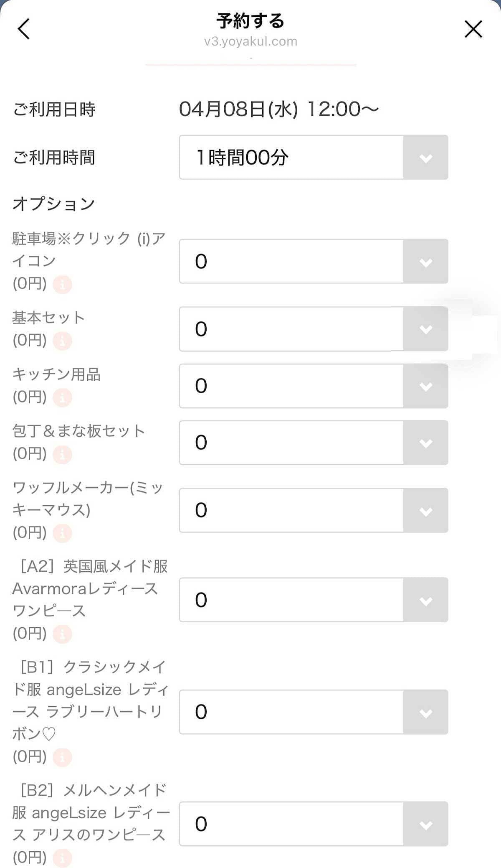Image resolution: width=501 pixels, height=868 pixels.
Task: Close the reservation page with X
Action: tap(473, 29)
